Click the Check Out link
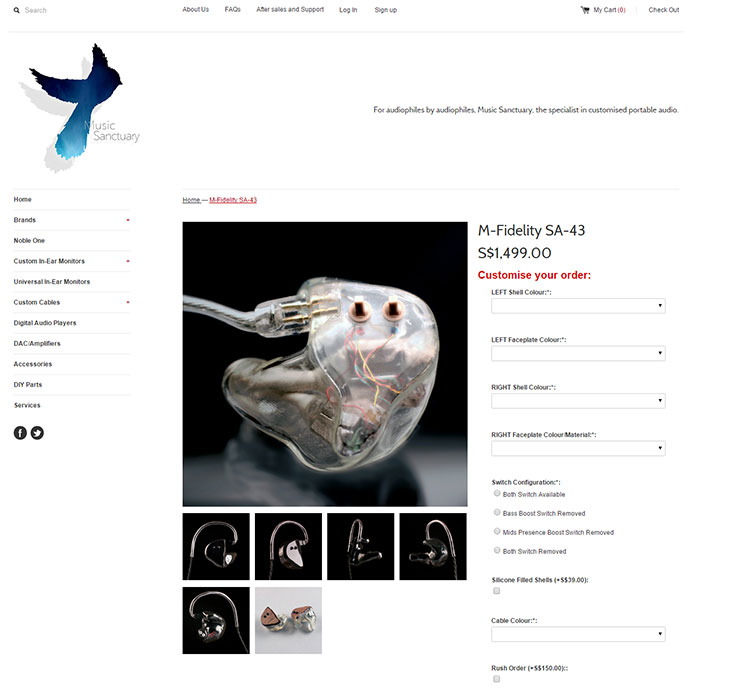 [663, 10]
